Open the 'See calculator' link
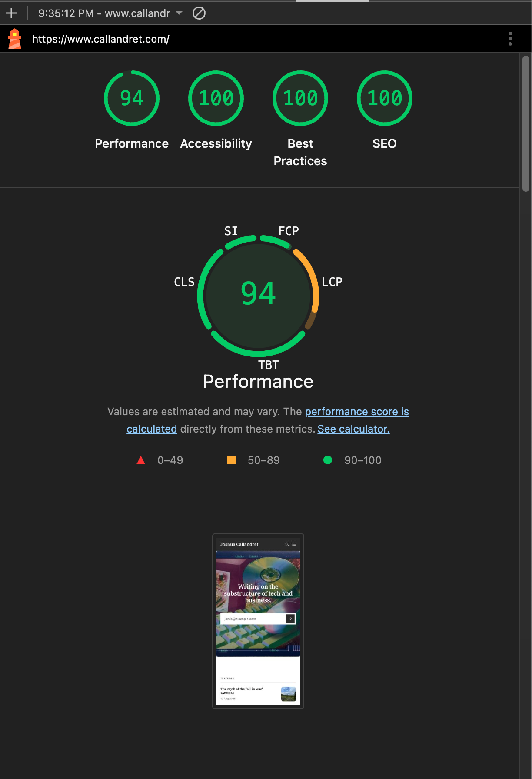This screenshot has height=779, width=532. point(353,429)
